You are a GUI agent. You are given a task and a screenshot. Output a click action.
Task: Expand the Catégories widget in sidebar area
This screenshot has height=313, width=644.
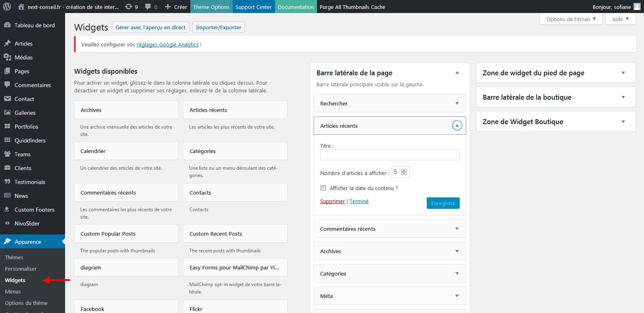pyautogui.click(x=457, y=274)
